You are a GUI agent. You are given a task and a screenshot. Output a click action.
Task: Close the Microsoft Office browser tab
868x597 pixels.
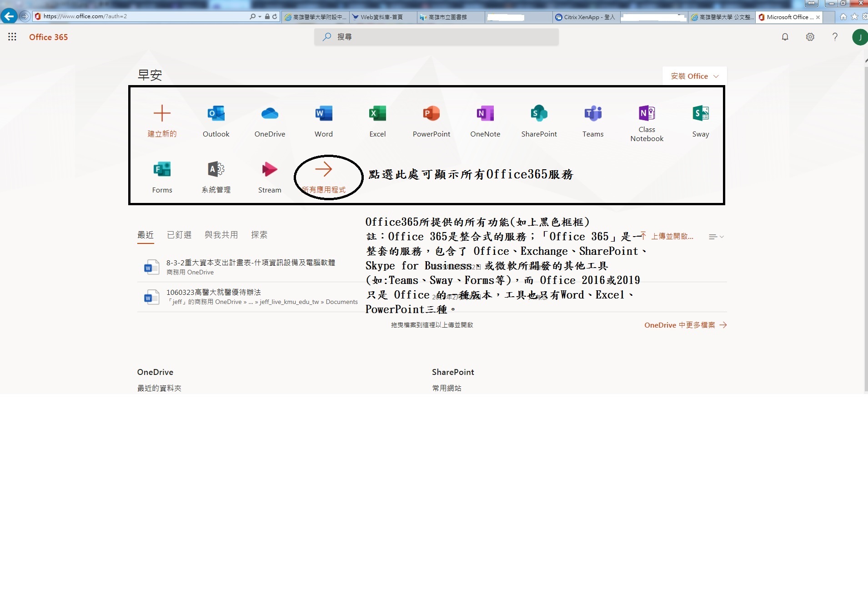coord(818,17)
